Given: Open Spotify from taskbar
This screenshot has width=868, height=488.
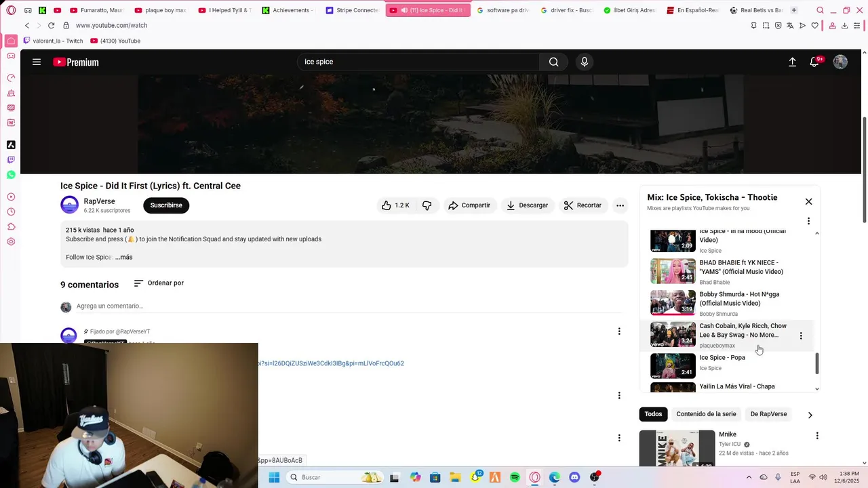Looking at the screenshot, I should (x=515, y=477).
